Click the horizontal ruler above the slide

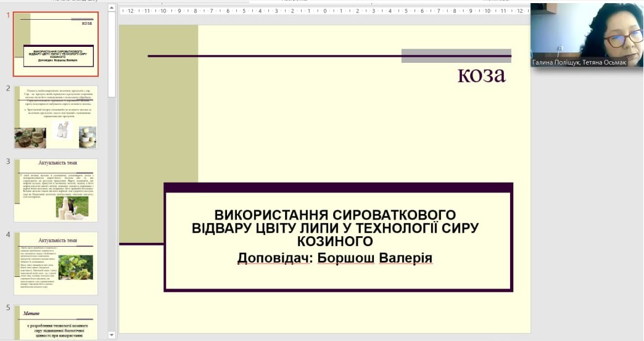pyautogui.click(x=324, y=11)
